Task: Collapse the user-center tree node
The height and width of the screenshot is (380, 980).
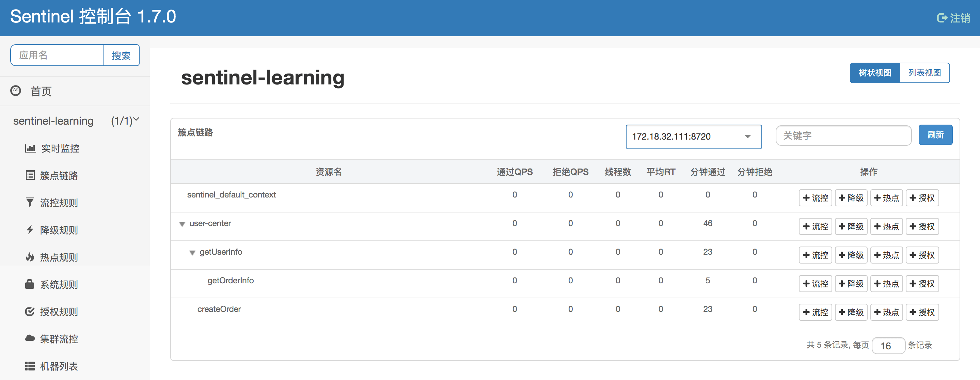Action: tap(182, 224)
